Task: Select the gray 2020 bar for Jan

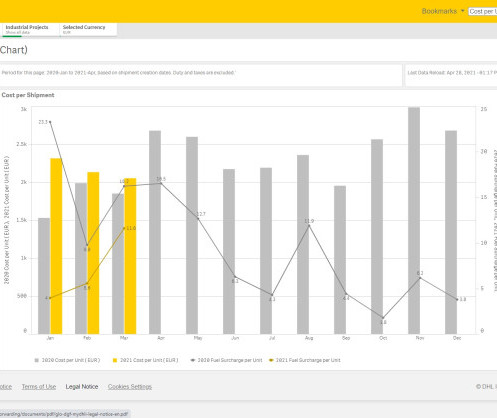Action: point(44,276)
